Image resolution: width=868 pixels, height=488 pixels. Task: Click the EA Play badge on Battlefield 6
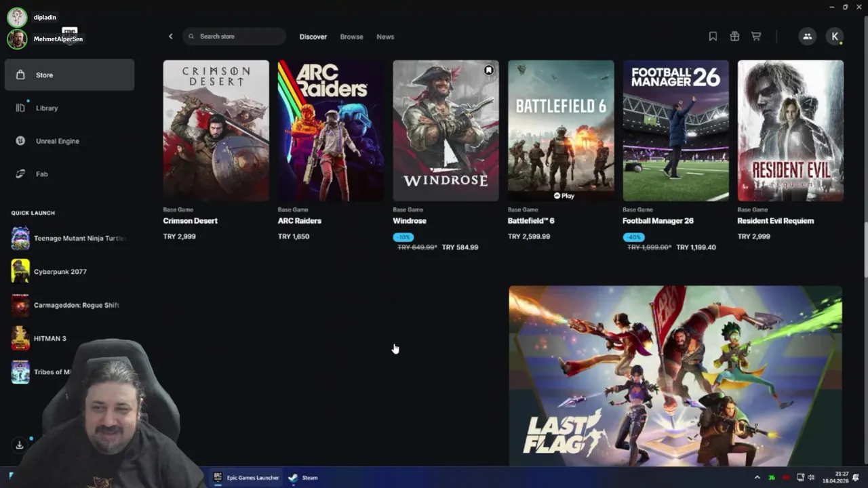click(x=564, y=196)
